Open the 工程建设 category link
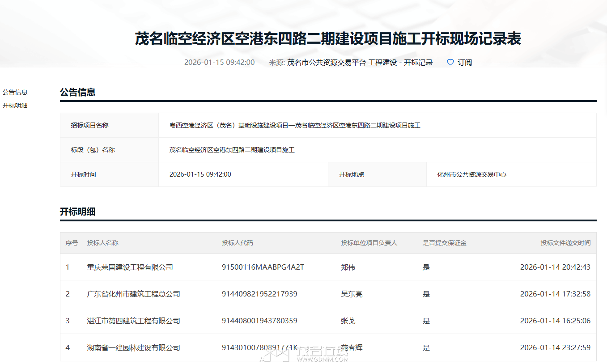Image resolution: width=607 pixels, height=364 pixels. (381, 62)
